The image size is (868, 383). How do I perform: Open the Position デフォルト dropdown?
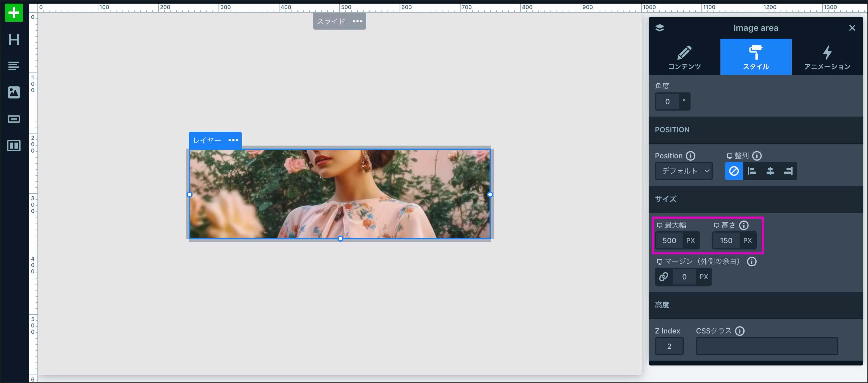click(x=683, y=171)
